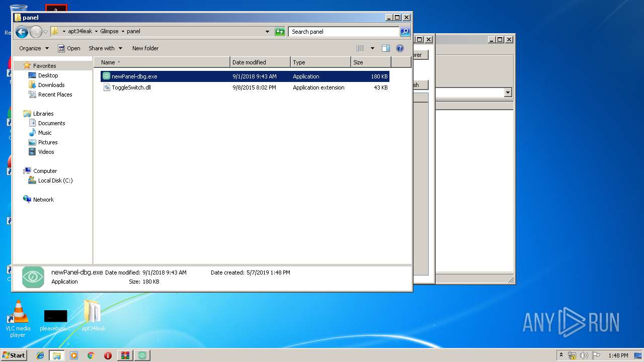Launch Opera from the taskbar

click(x=108, y=355)
